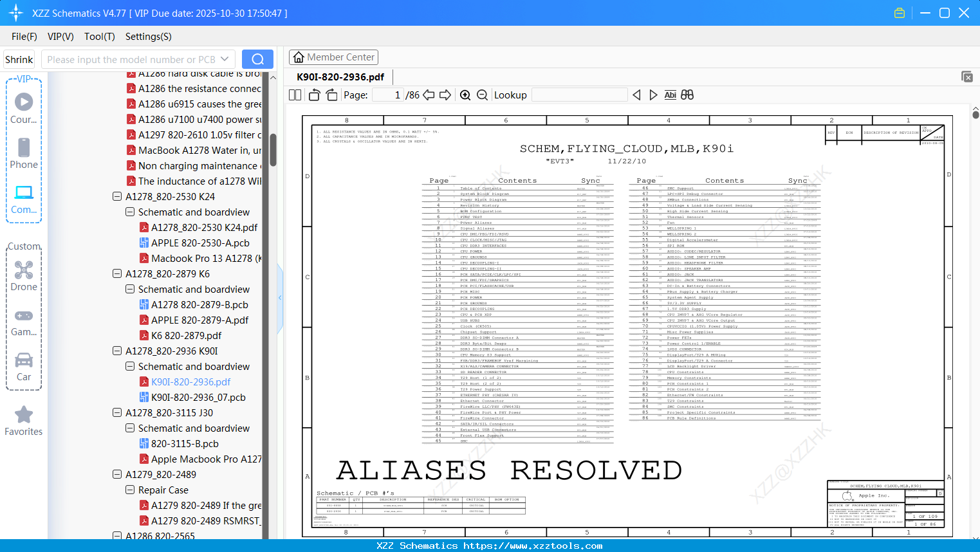Collapse Schematic and boardview under A1278_820-2936 K90I
This screenshot has width=980, height=552.
[130, 367]
